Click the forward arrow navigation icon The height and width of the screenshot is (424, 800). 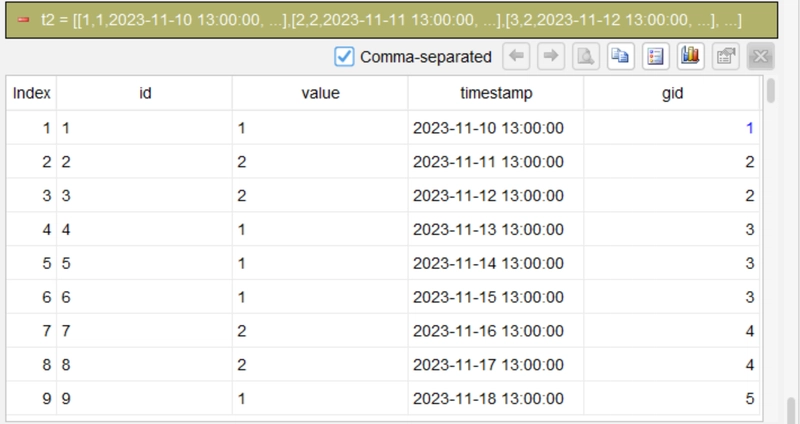pos(551,56)
